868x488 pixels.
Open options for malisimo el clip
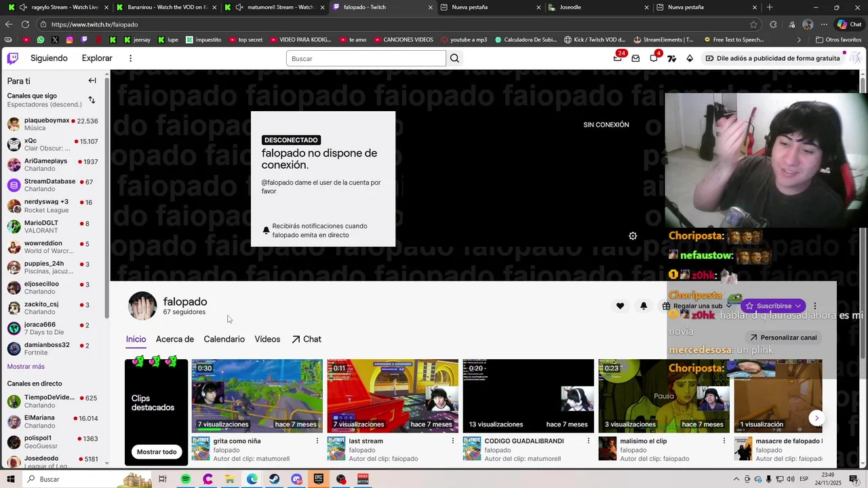(x=724, y=441)
